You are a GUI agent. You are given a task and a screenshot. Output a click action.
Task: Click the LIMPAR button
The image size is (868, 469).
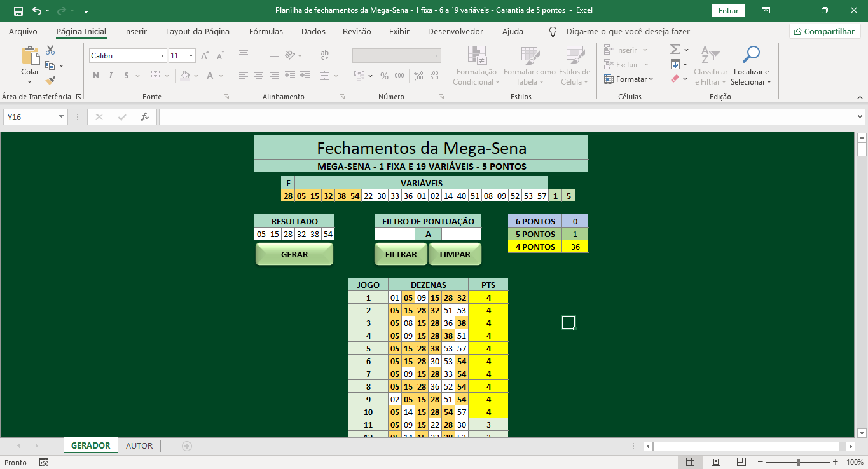pos(455,254)
